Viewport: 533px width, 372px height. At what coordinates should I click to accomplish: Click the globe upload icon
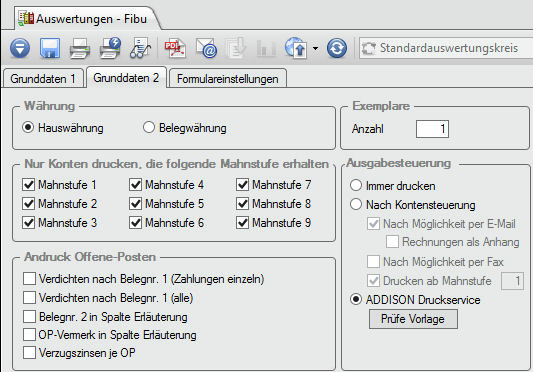(x=296, y=48)
